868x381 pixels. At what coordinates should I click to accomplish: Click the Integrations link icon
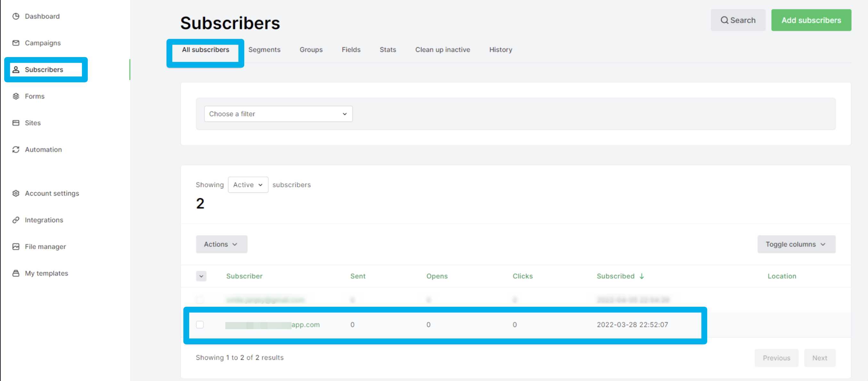click(16, 220)
